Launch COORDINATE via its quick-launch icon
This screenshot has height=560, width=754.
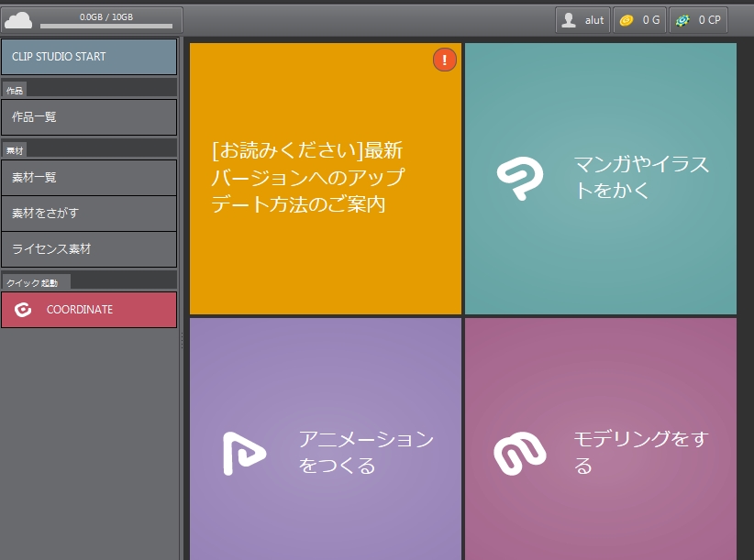[x=24, y=310]
